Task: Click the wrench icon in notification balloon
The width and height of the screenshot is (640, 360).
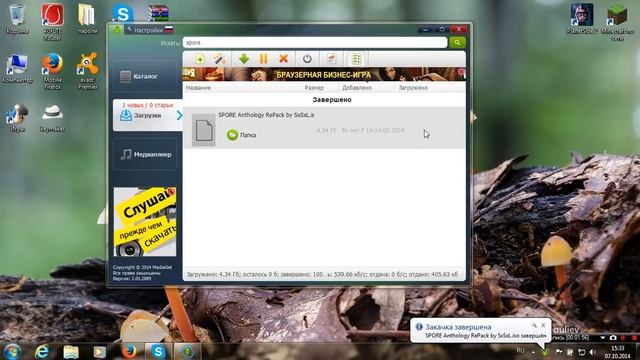Action: [534, 325]
